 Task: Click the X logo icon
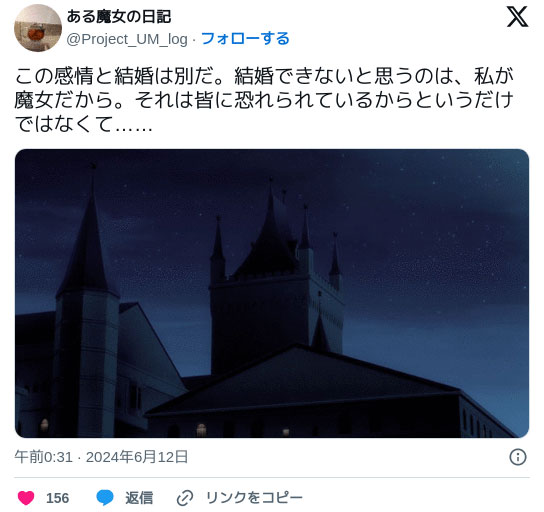[x=517, y=17]
